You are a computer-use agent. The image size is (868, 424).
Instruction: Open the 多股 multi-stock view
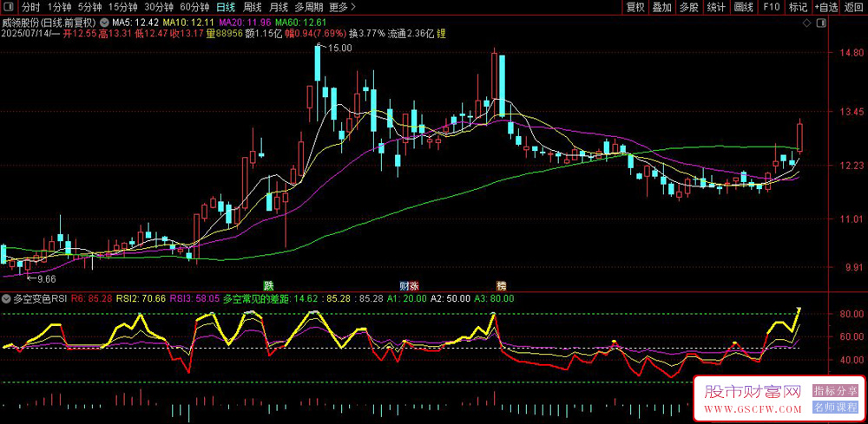point(689,7)
